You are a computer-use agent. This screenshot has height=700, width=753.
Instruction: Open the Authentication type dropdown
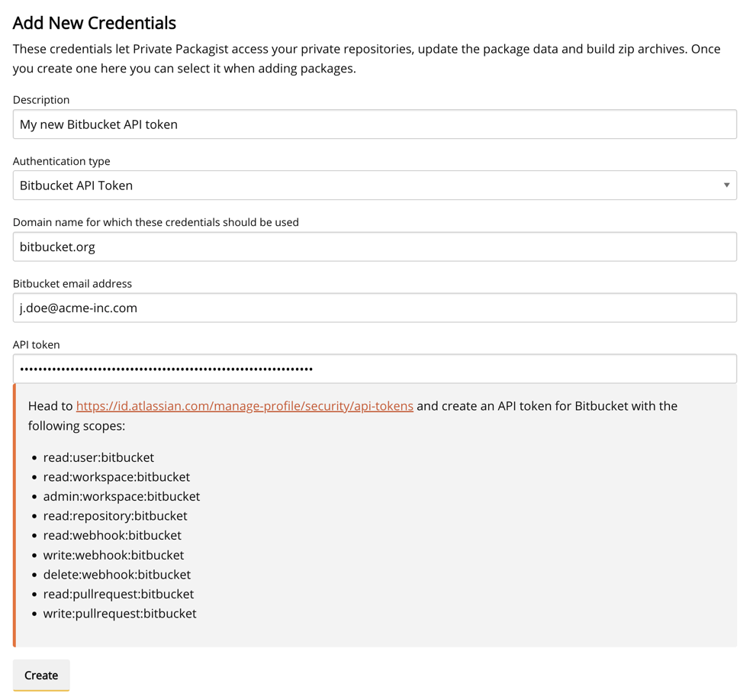[374, 185]
